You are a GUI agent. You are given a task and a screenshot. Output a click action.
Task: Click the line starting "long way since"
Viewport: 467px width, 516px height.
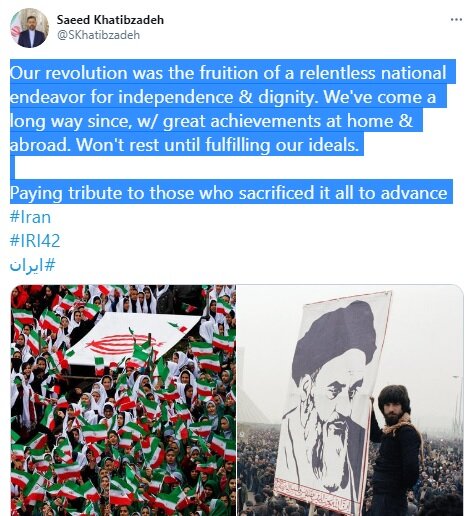pos(211,121)
